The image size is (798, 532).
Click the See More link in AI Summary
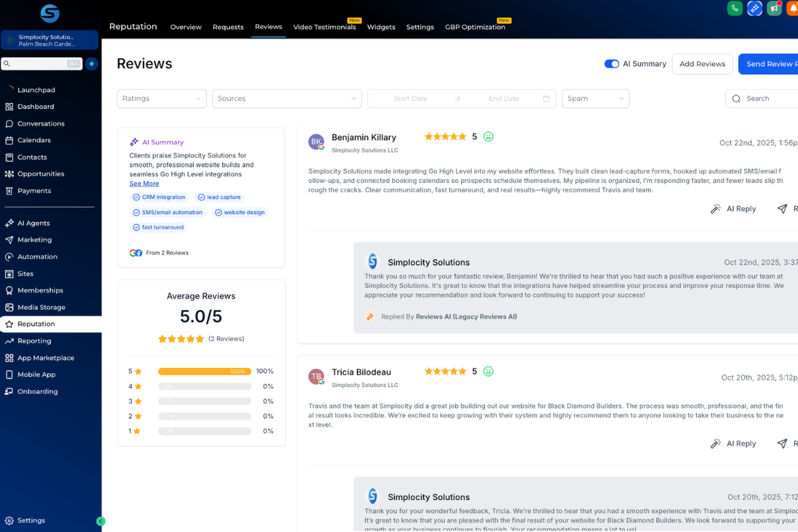(144, 183)
